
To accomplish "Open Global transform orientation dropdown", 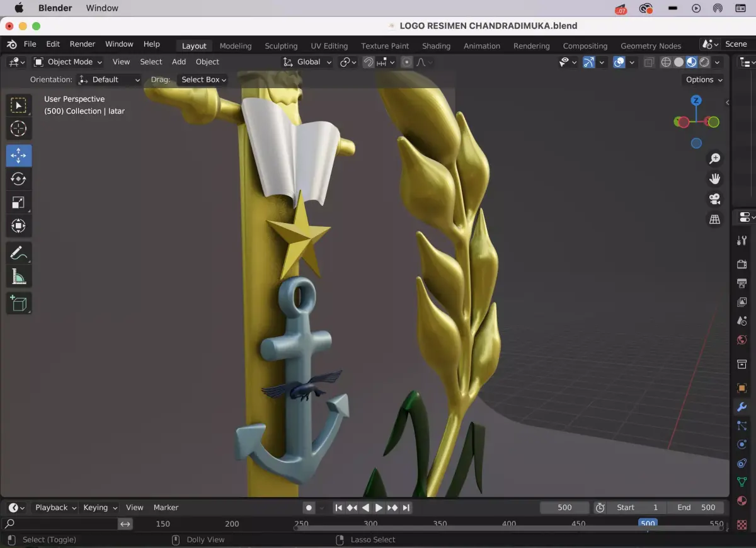I will click(x=307, y=62).
